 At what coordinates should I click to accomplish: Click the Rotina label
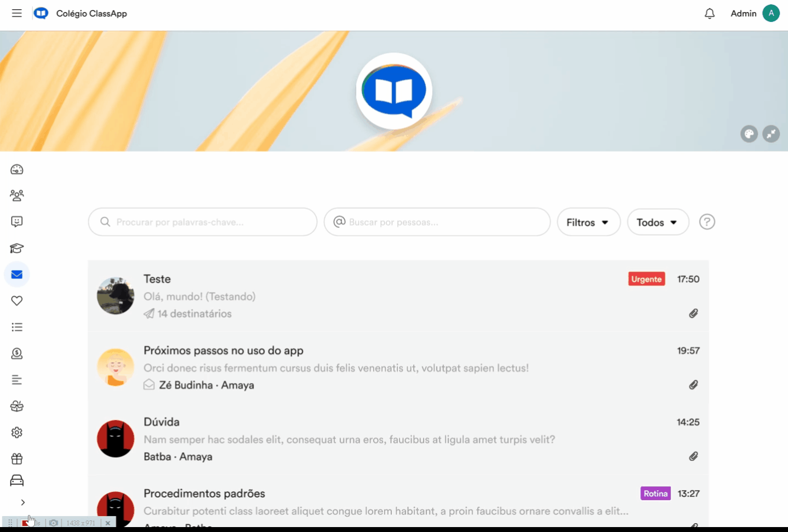tap(655, 493)
